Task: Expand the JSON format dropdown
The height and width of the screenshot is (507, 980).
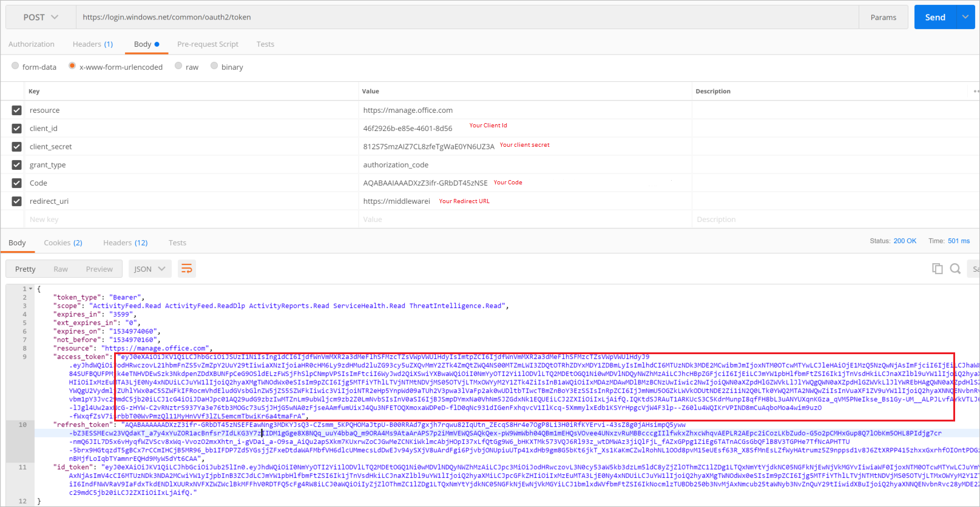Action: [149, 269]
